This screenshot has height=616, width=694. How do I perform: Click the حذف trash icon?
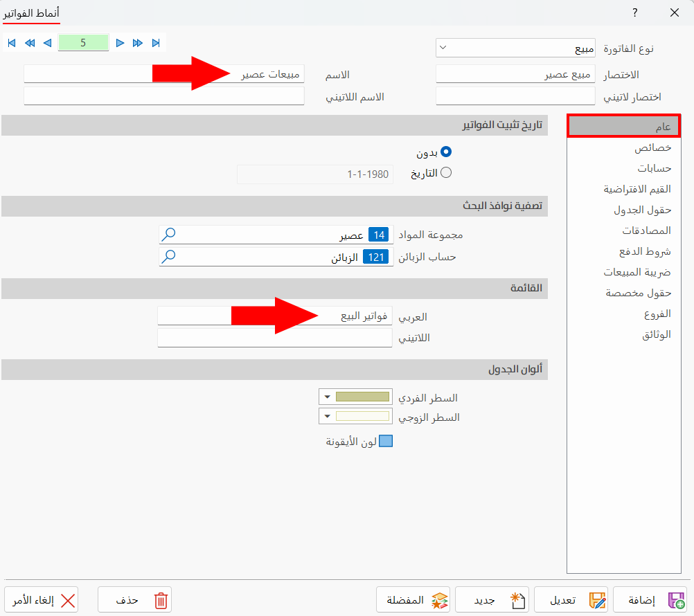pos(161,599)
